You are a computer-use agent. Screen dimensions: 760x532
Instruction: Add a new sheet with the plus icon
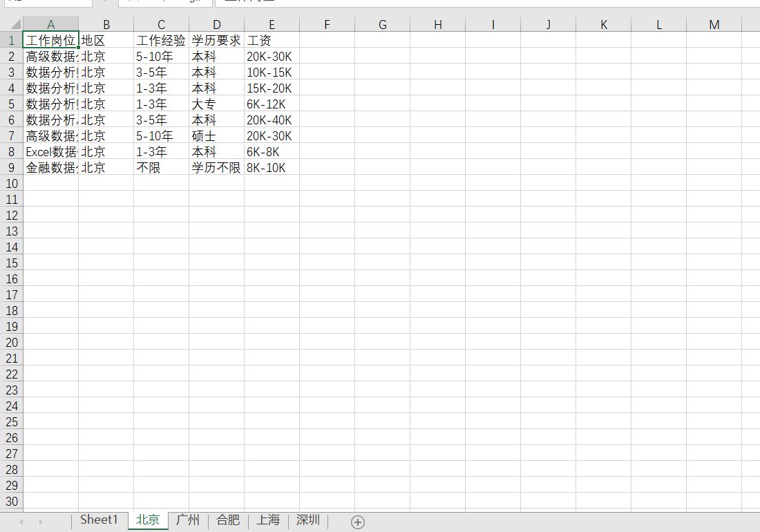click(x=358, y=522)
